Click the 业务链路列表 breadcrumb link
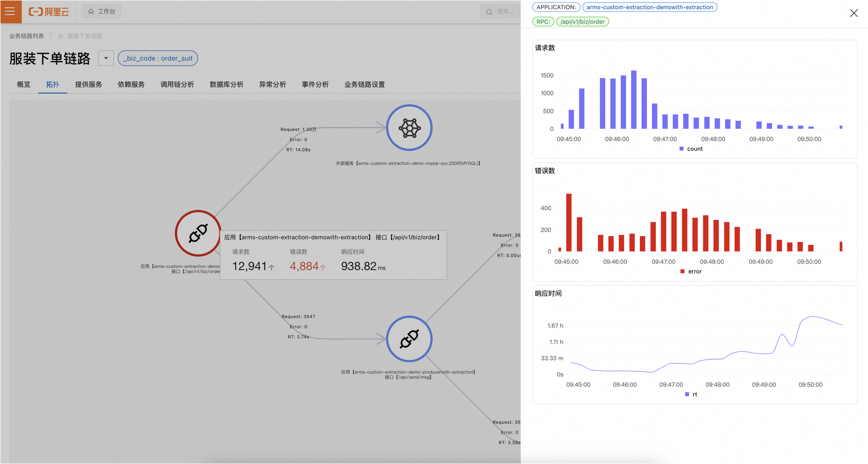Screen dimensions: 868x464 pos(27,36)
